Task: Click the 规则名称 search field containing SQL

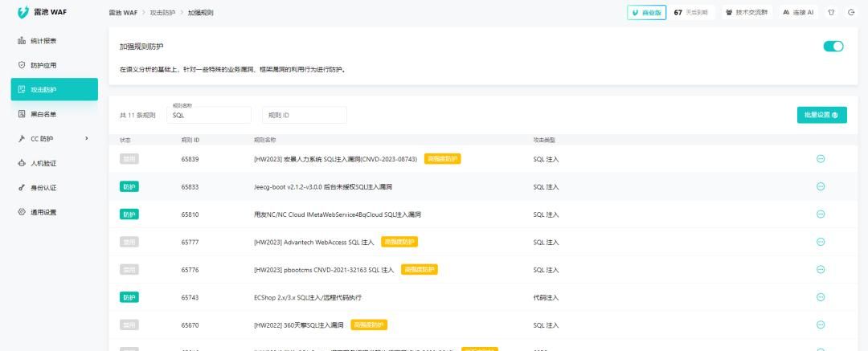Action: click(x=209, y=115)
